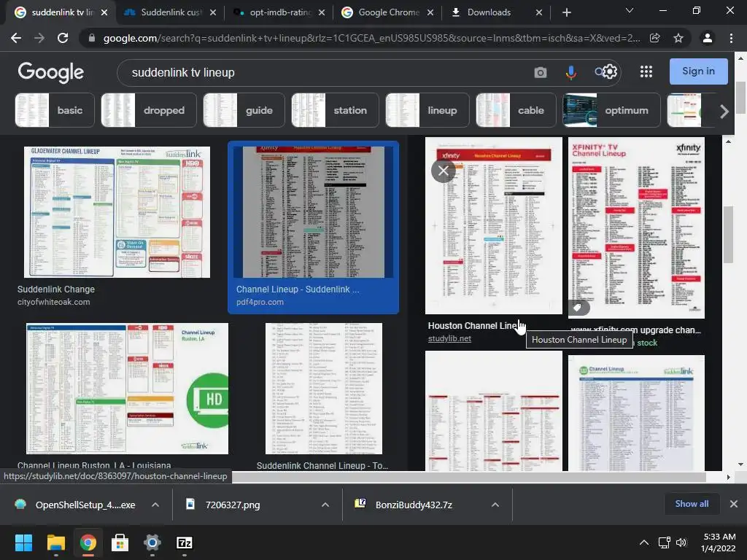Bookmark this page with the star icon
The height and width of the screenshot is (560, 747).
click(x=678, y=38)
